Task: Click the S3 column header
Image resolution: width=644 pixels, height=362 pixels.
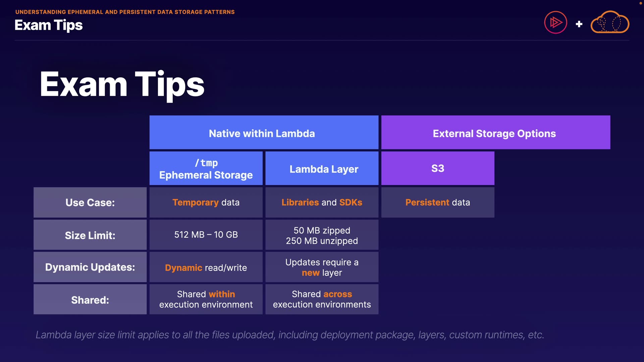Action: coord(438,168)
